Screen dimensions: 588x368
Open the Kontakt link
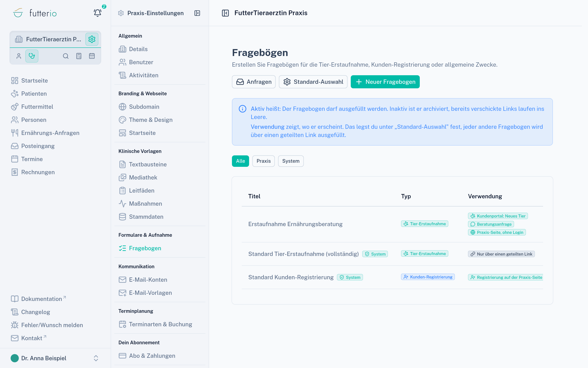[28, 338]
